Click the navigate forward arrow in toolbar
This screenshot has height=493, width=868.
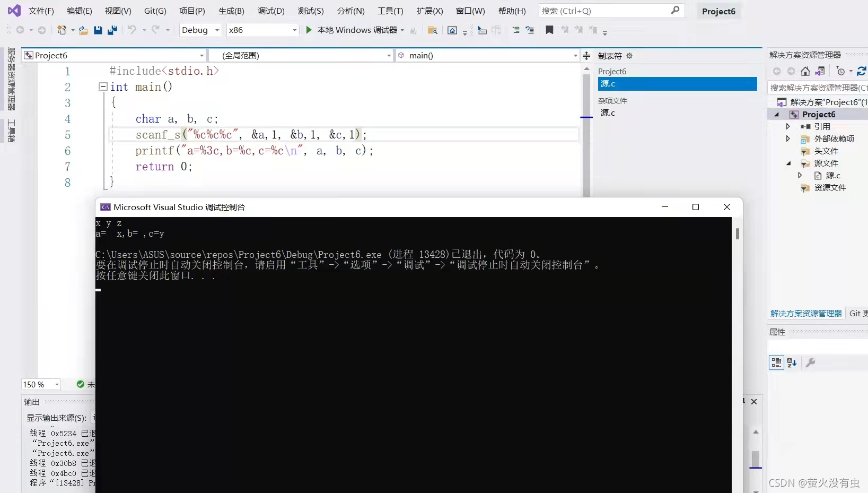pyautogui.click(x=42, y=30)
